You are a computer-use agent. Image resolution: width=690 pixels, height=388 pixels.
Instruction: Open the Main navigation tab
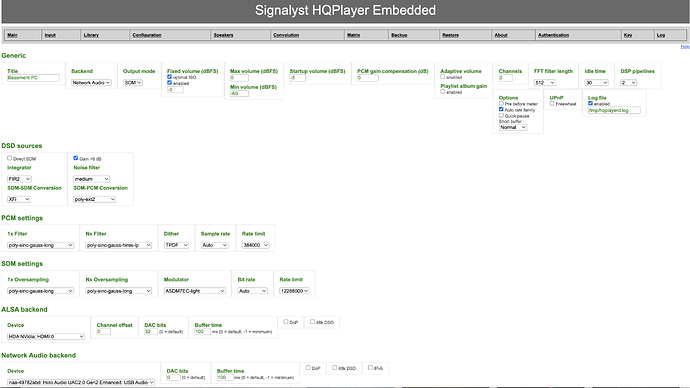click(12, 35)
